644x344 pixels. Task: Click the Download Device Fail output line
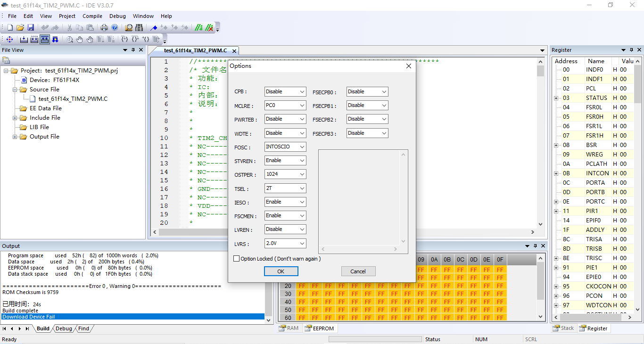tap(133, 317)
